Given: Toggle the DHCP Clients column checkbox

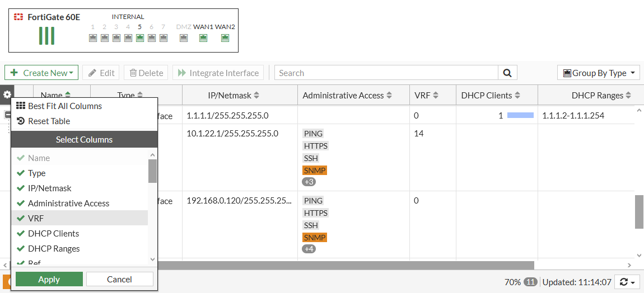Looking at the screenshot, I should point(21,234).
